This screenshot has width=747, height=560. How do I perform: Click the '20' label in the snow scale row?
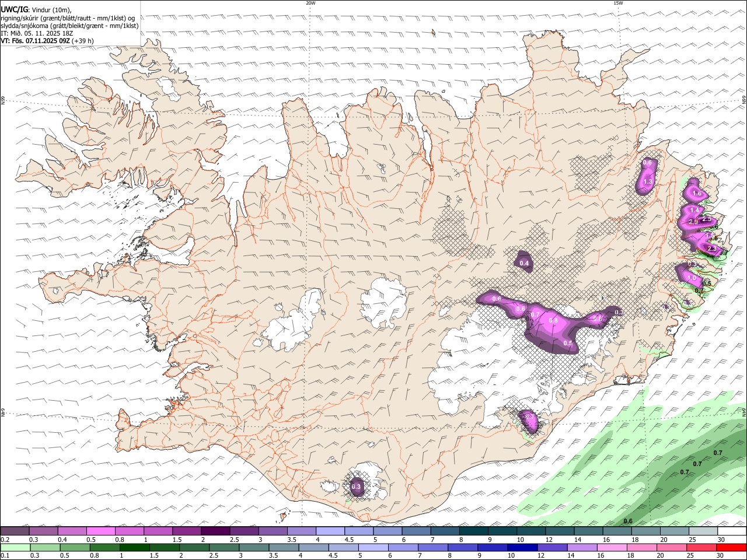click(x=664, y=540)
